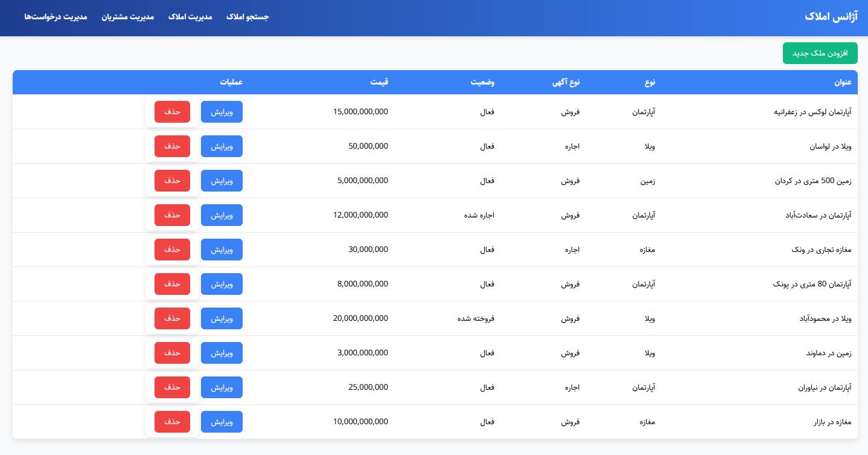
Task: Remove the زمین 500 متری در کردان row
Action: [x=172, y=181]
